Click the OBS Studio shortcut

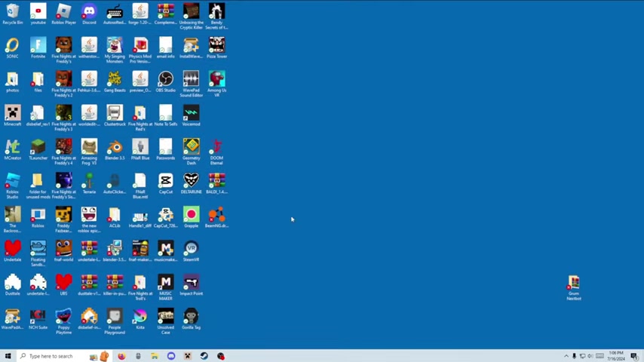point(165,79)
